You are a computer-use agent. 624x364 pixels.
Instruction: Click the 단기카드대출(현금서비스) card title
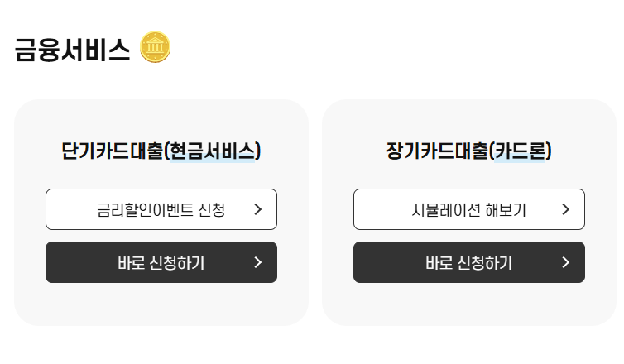pos(161,151)
